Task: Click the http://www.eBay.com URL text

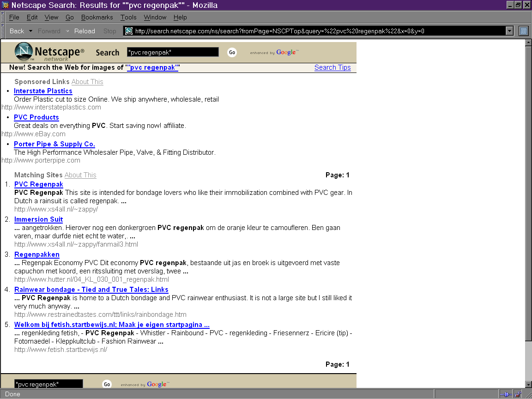Action: [x=33, y=134]
